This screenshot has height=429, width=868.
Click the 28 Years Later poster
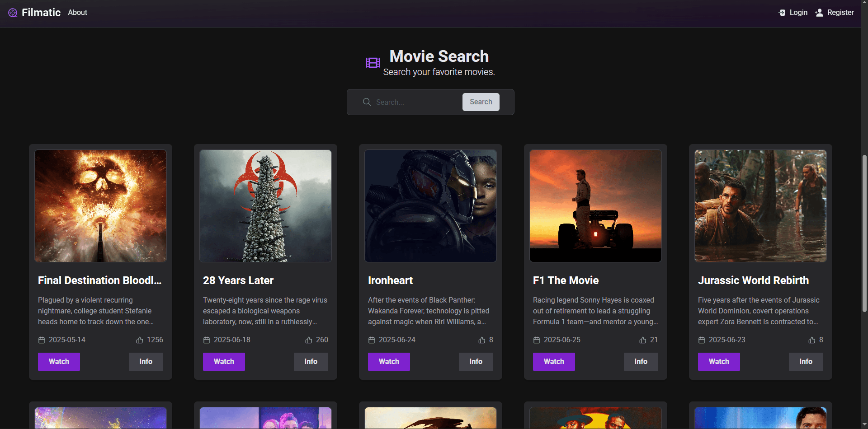point(265,206)
